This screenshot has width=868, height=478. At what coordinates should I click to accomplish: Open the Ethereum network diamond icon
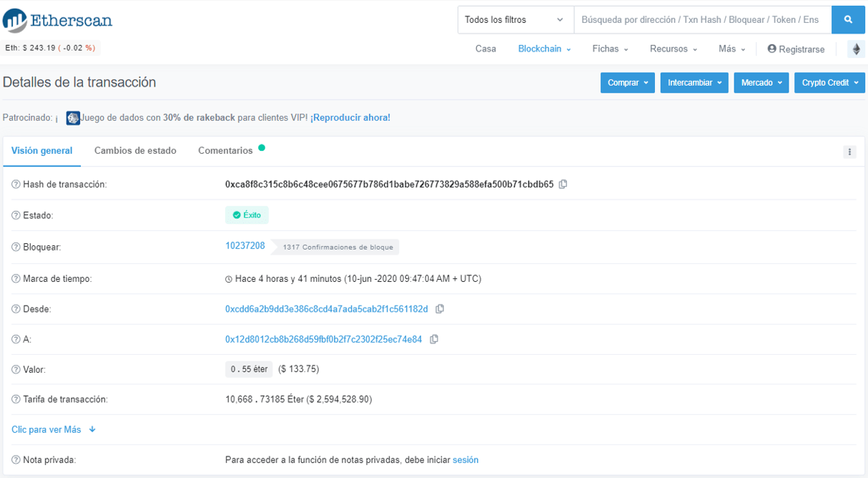pos(856,49)
